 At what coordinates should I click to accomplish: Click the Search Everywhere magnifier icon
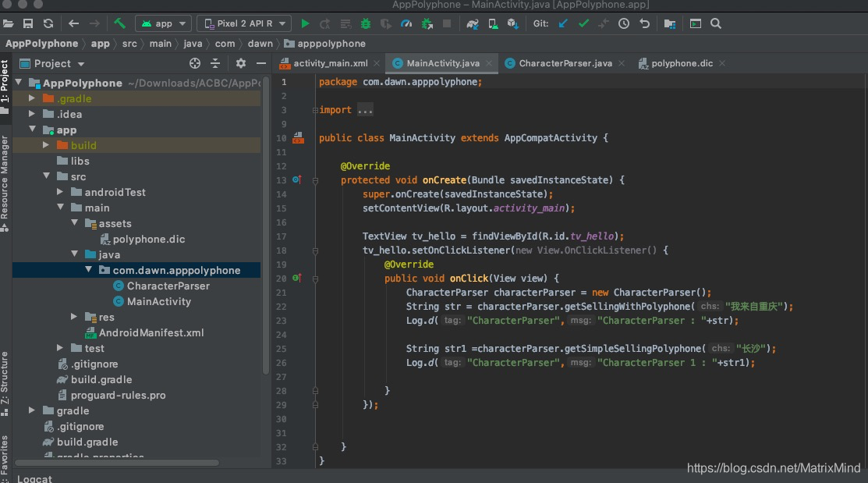tap(716, 24)
